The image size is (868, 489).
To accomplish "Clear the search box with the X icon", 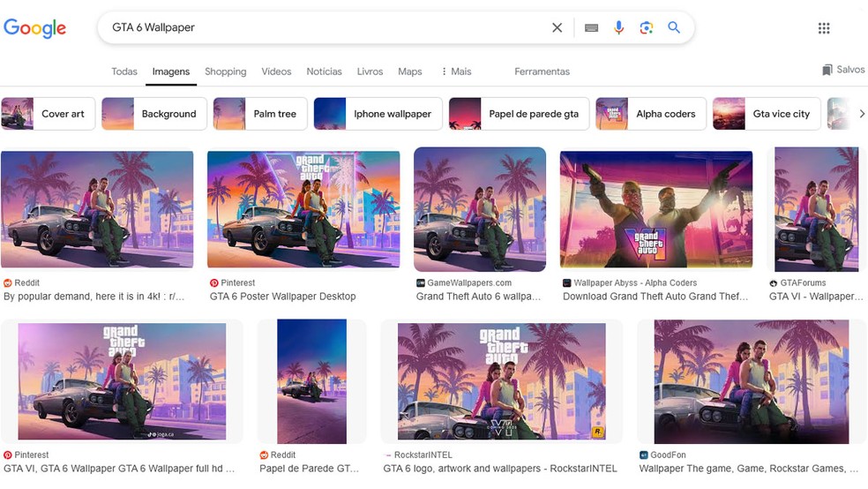I will click(557, 27).
